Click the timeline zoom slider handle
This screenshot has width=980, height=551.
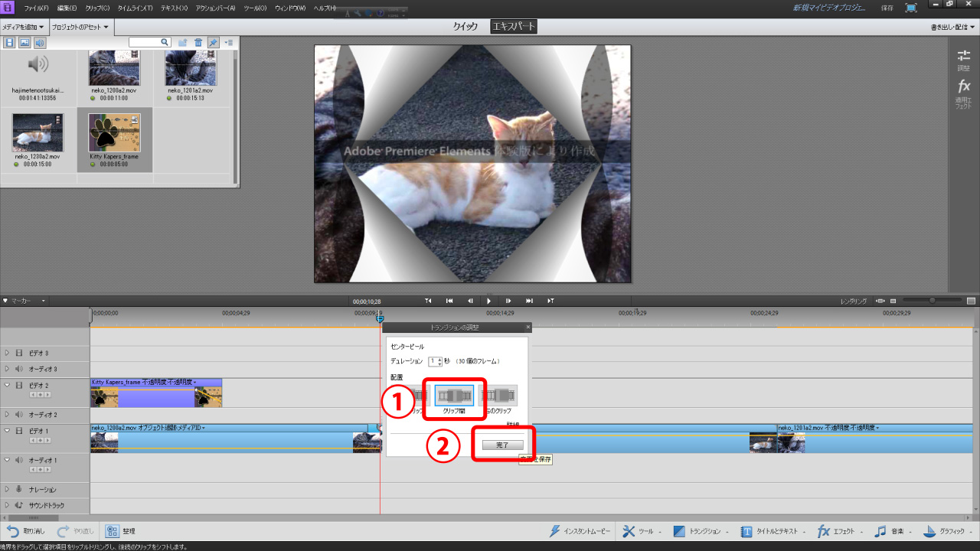tap(932, 301)
